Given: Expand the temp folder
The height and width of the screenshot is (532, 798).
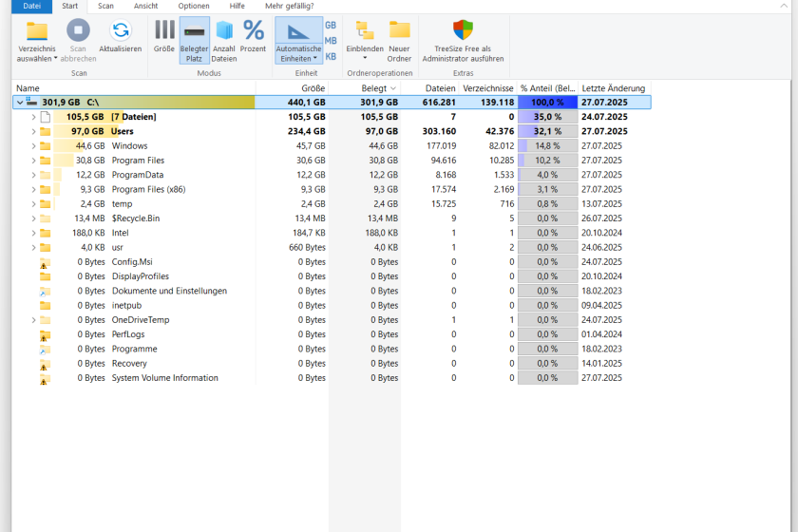Looking at the screenshot, I should (x=33, y=204).
